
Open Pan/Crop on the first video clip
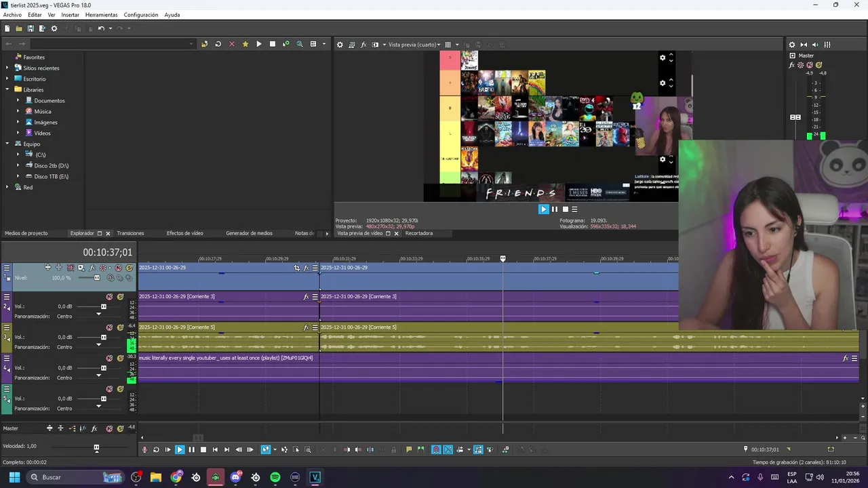pyautogui.click(x=297, y=268)
